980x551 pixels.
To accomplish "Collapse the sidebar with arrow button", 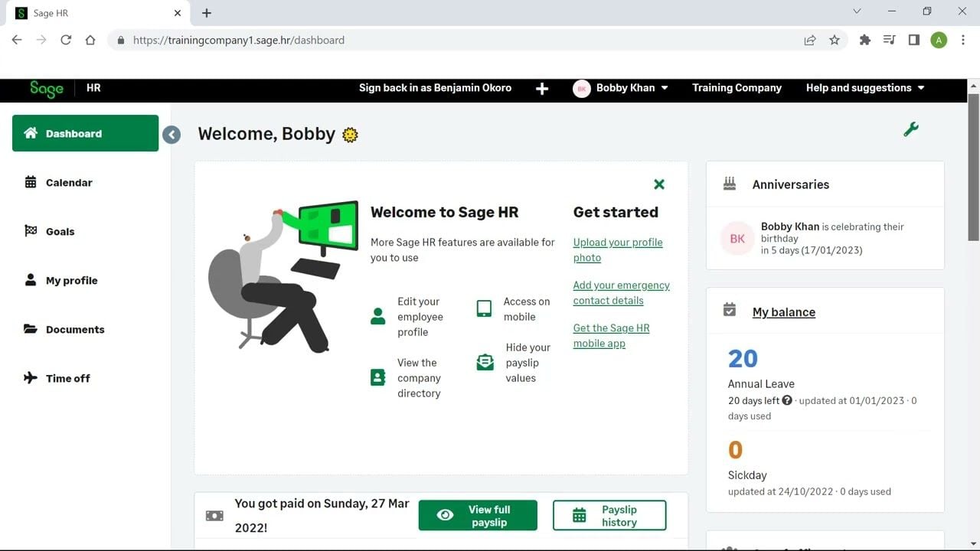I will pyautogui.click(x=171, y=135).
